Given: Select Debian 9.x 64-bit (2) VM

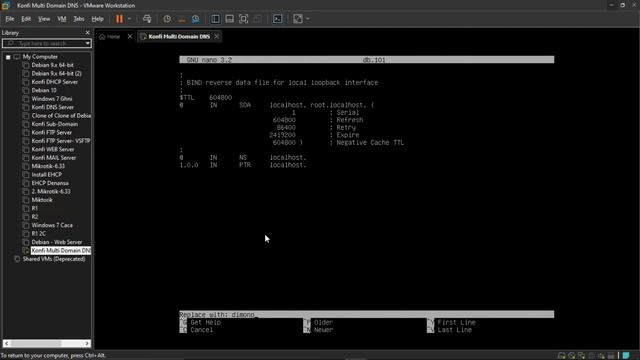Looking at the screenshot, I should coord(57,73).
